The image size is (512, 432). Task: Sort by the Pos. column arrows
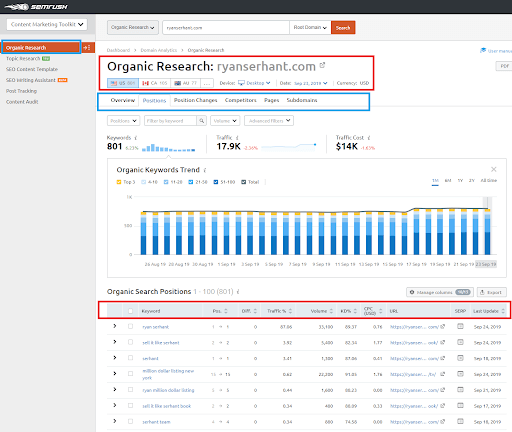[226, 311]
